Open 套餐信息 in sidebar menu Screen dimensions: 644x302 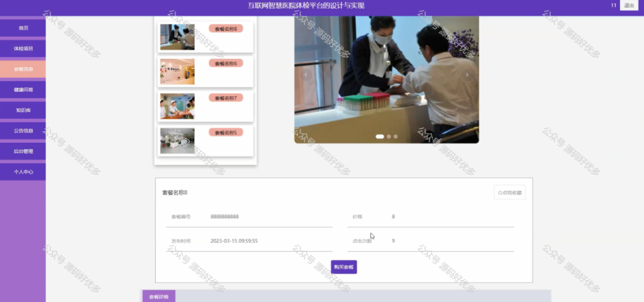(23, 69)
